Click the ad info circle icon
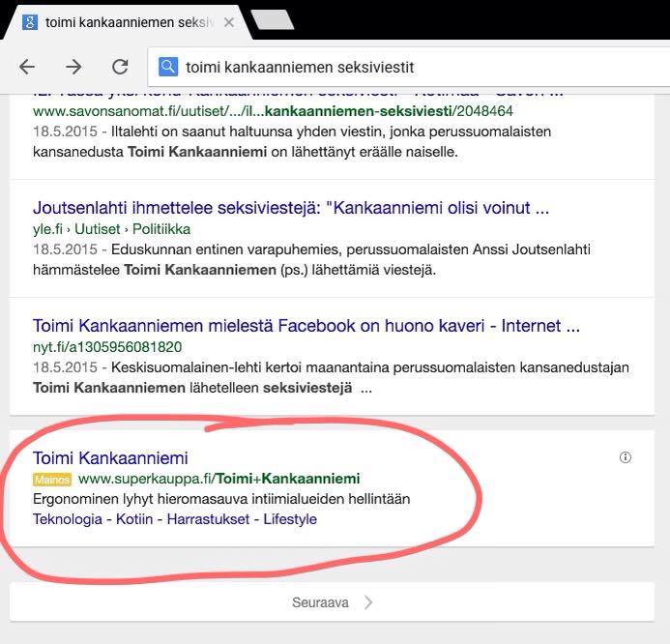The width and height of the screenshot is (670, 644). tap(625, 458)
